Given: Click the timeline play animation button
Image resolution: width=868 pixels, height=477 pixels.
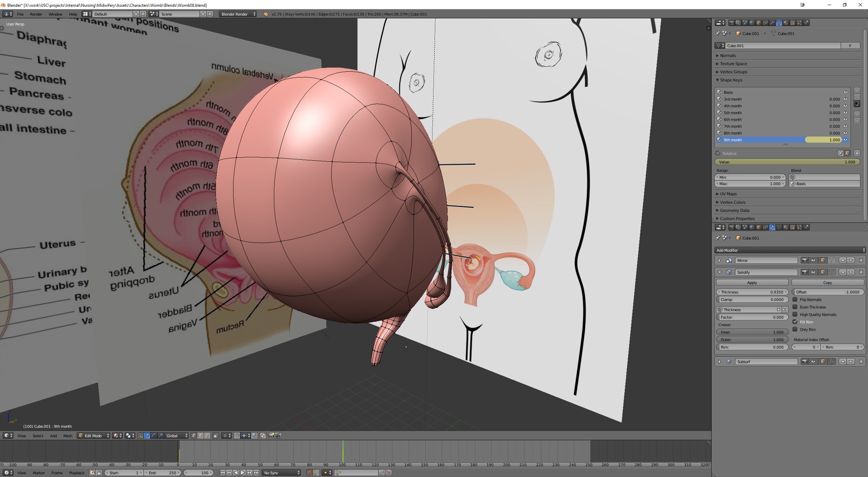Looking at the screenshot, I should point(243,473).
